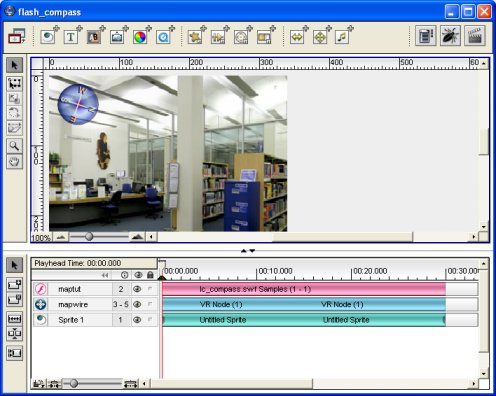Click the lc_compass.swf Samples clip
The height and width of the screenshot is (396, 496).
(304, 289)
